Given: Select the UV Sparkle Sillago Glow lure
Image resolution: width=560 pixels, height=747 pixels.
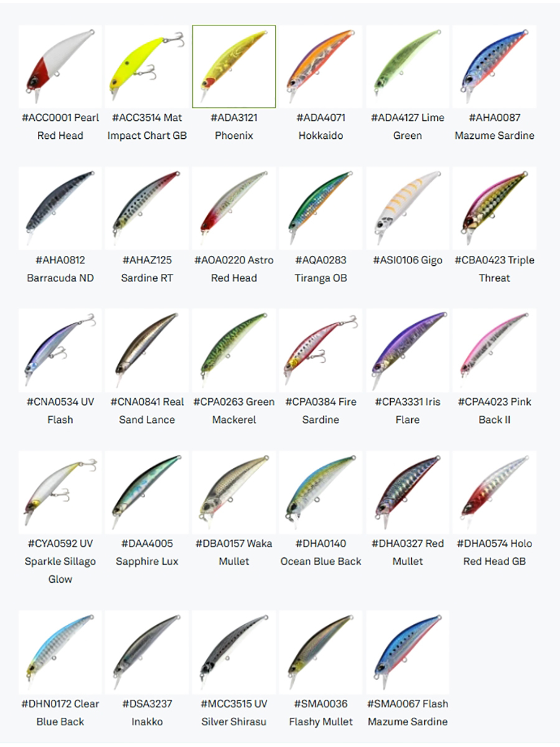Looking at the screenshot, I should coord(60,492).
